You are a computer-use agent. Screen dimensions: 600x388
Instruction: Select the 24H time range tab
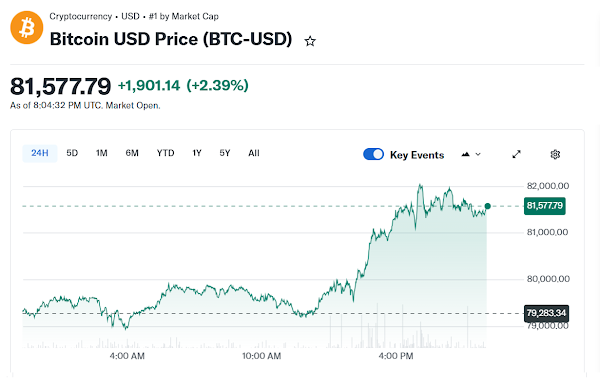(x=40, y=153)
